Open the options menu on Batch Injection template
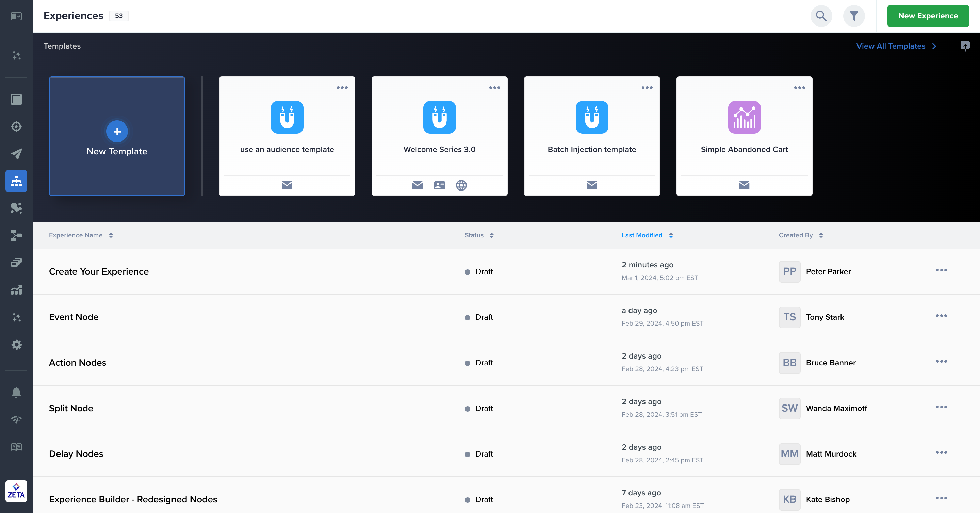The width and height of the screenshot is (980, 513). click(648, 87)
